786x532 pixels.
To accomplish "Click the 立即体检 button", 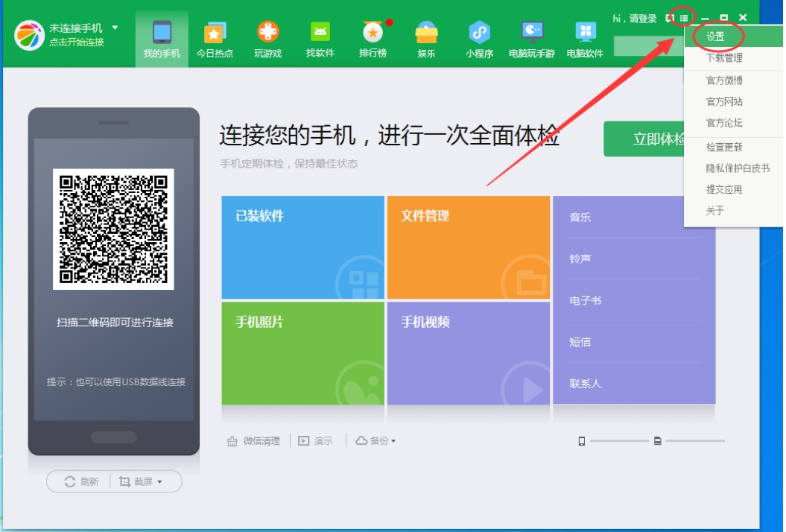I will (644, 139).
